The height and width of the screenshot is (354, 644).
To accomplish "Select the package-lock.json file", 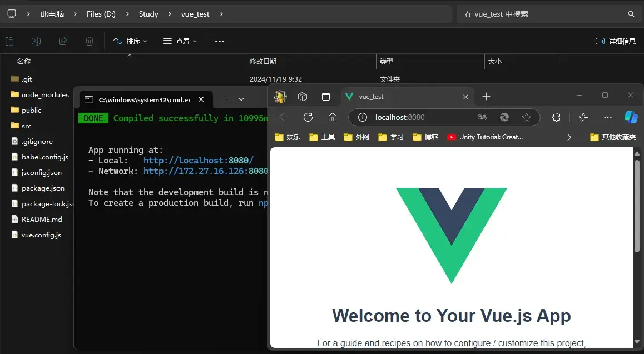I will [x=42, y=204].
